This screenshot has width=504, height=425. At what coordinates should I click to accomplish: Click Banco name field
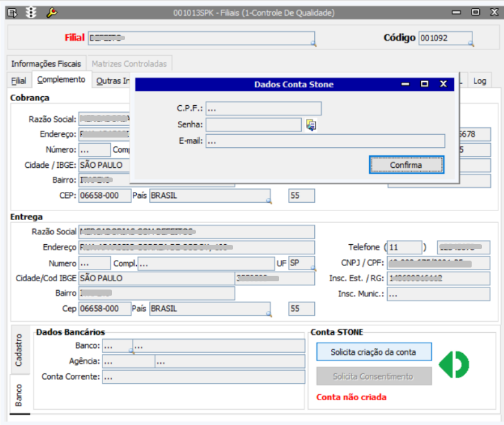tap(219, 346)
